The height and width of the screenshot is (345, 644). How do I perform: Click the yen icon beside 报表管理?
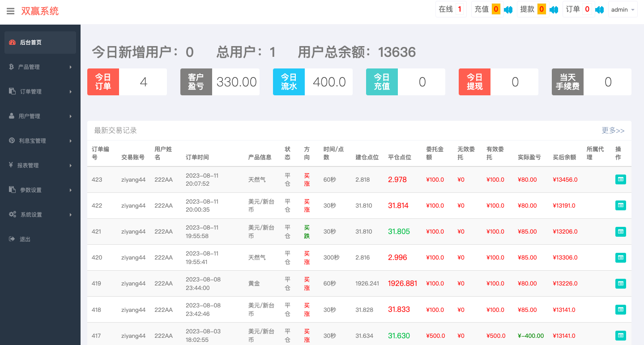pos(12,165)
